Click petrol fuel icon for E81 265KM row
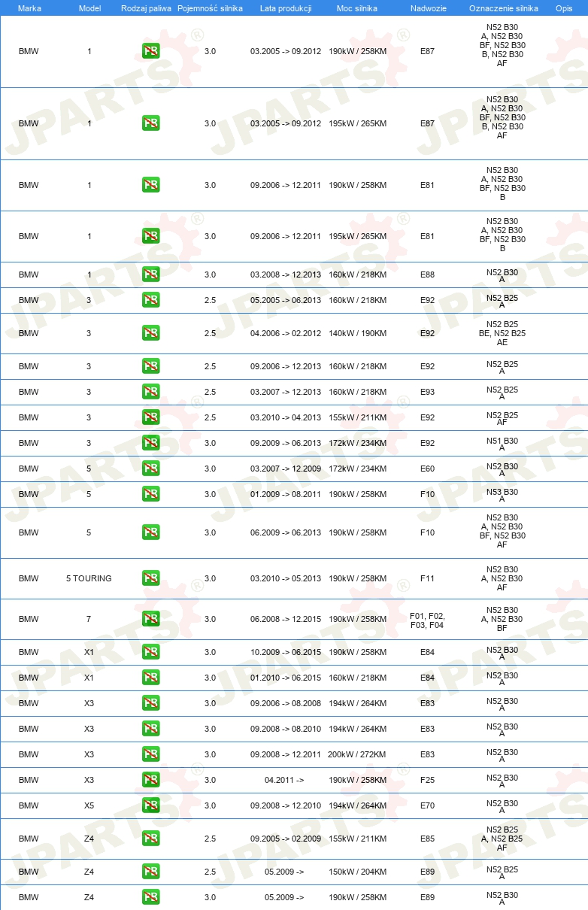The width and height of the screenshot is (588, 910). pyautogui.click(x=150, y=236)
